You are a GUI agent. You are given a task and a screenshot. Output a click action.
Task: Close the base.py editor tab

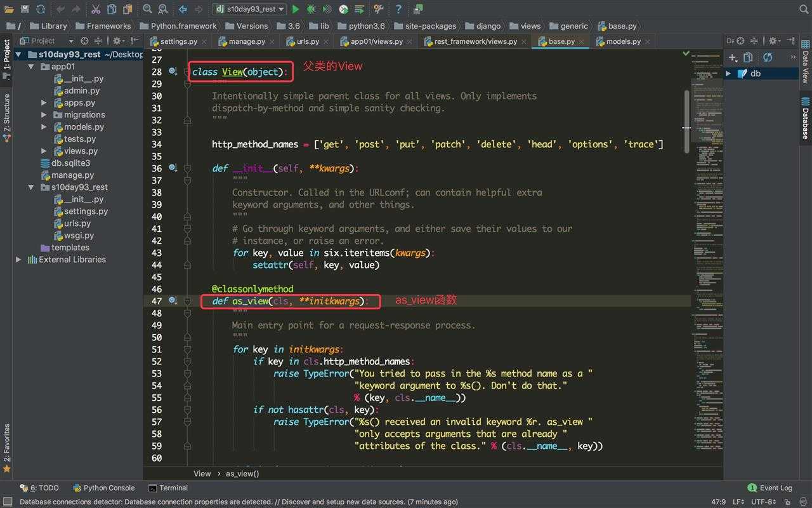tap(582, 41)
